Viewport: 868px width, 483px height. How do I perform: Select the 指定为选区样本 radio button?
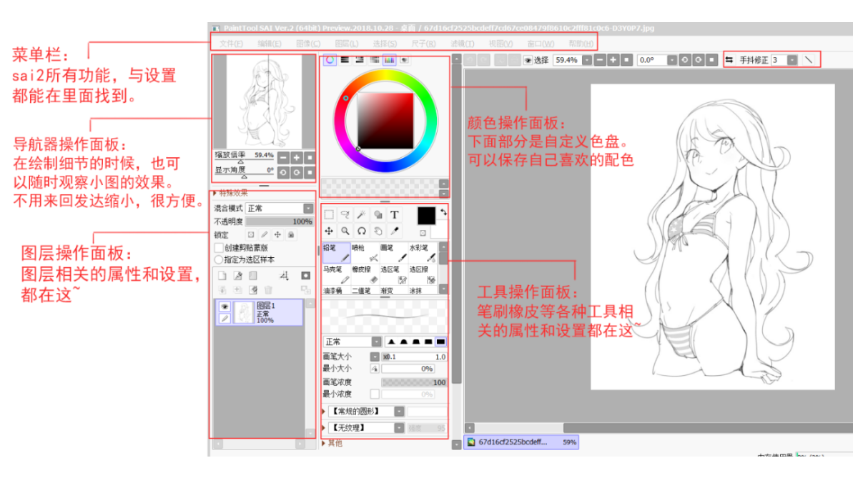218,259
